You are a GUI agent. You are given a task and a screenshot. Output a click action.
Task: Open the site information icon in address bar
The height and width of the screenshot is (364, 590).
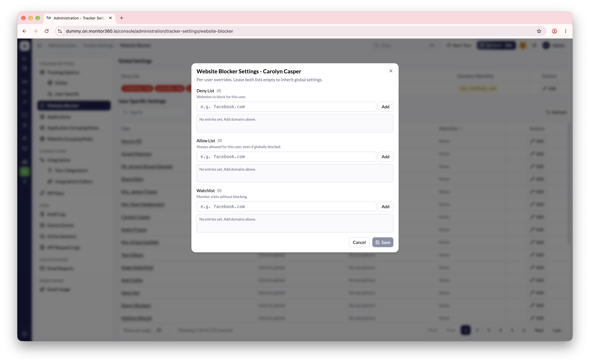click(60, 31)
